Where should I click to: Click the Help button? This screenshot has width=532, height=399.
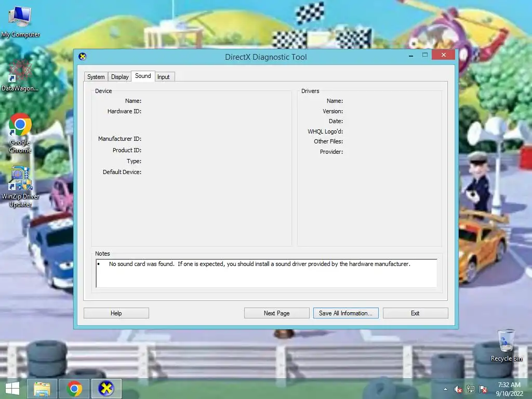click(116, 313)
